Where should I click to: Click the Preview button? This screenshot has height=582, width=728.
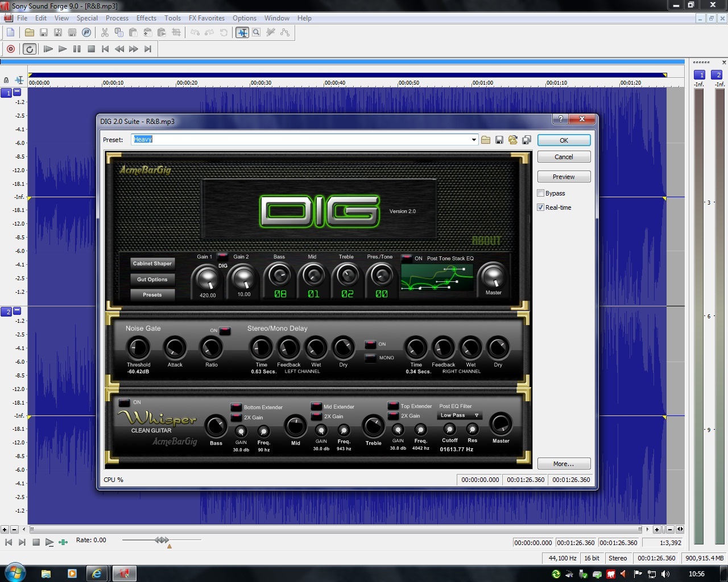click(x=564, y=177)
